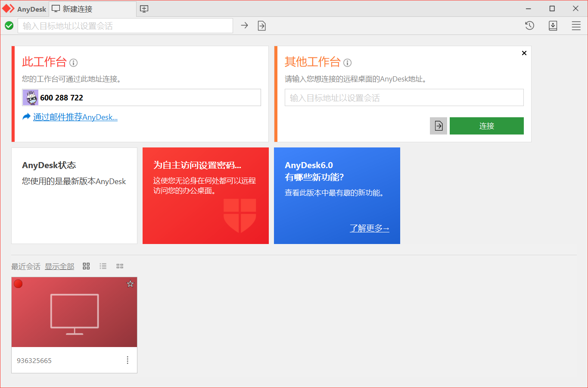The width and height of the screenshot is (588, 388).
Task: Click the 最近会话 label
Action: point(26,266)
